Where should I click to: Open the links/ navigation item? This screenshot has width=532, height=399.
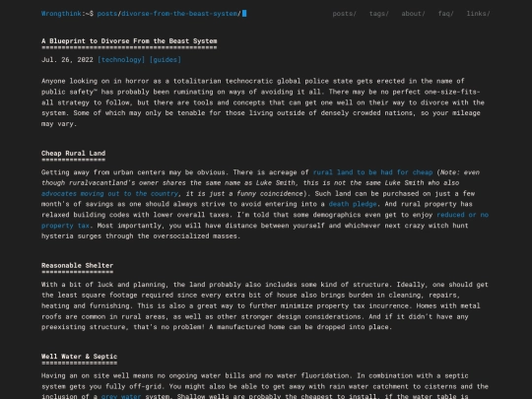pos(478,14)
